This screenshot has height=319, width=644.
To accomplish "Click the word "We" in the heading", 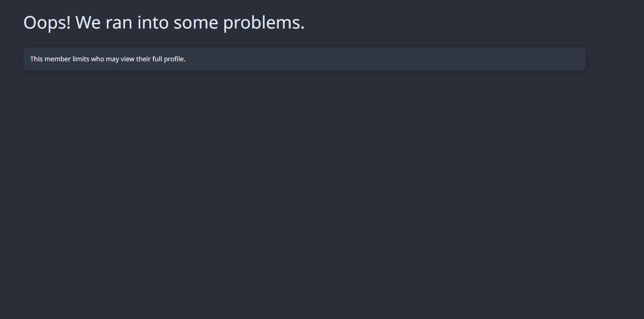I will click(x=88, y=22).
